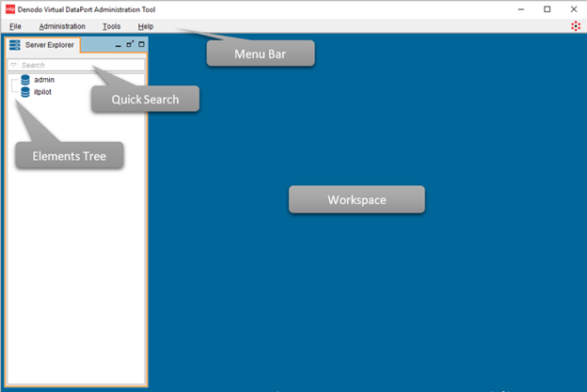Select the itpilot database name

(x=42, y=92)
